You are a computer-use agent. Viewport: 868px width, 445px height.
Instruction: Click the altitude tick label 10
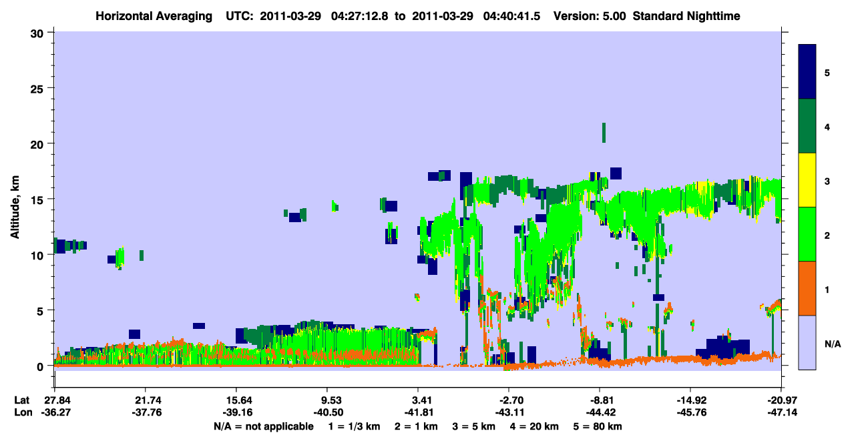coord(39,255)
